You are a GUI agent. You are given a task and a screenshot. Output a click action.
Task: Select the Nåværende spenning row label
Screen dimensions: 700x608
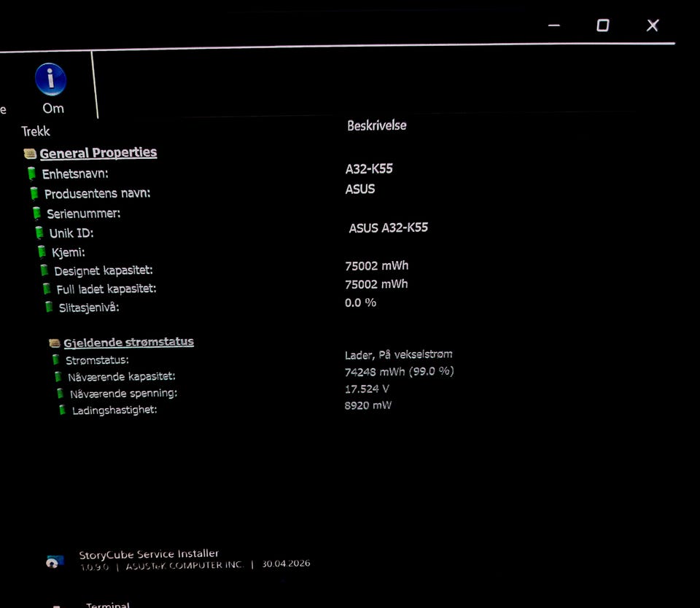coord(124,393)
